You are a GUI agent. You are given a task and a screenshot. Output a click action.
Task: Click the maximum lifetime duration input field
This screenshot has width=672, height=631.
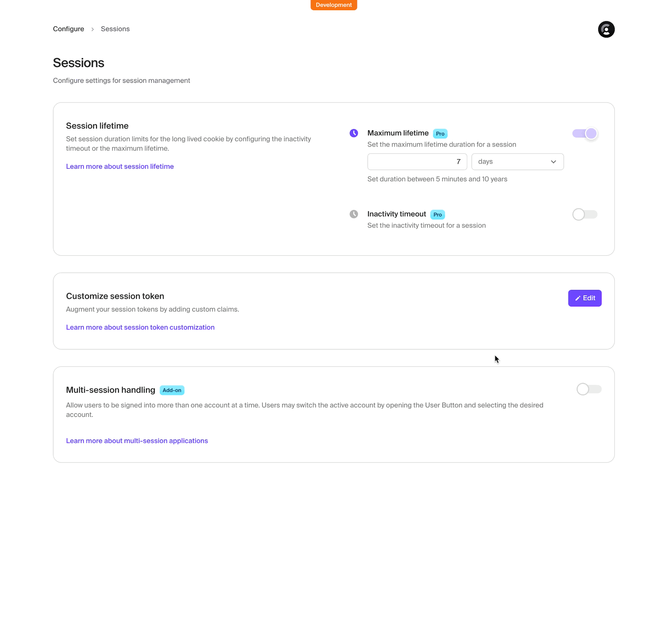pos(417,162)
